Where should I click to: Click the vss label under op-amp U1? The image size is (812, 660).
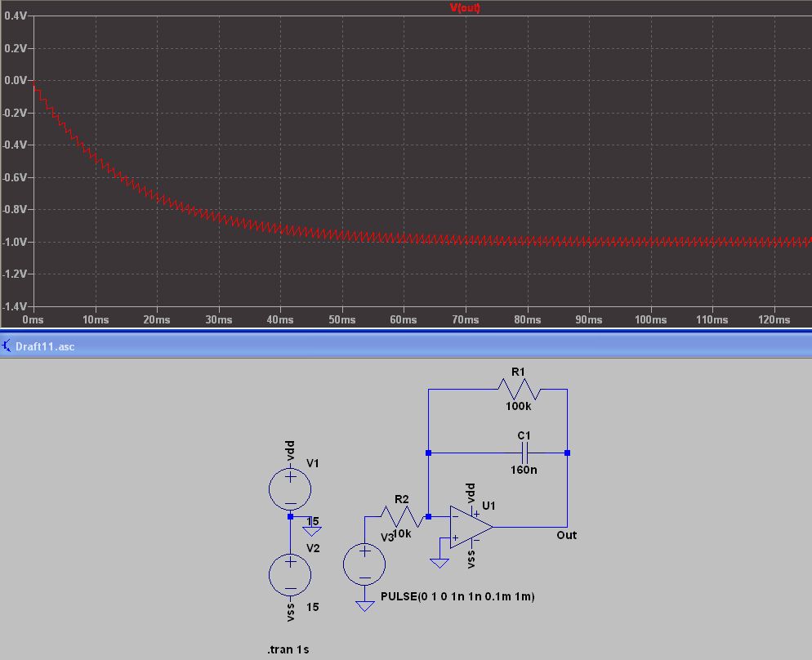click(x=471, y=560)
